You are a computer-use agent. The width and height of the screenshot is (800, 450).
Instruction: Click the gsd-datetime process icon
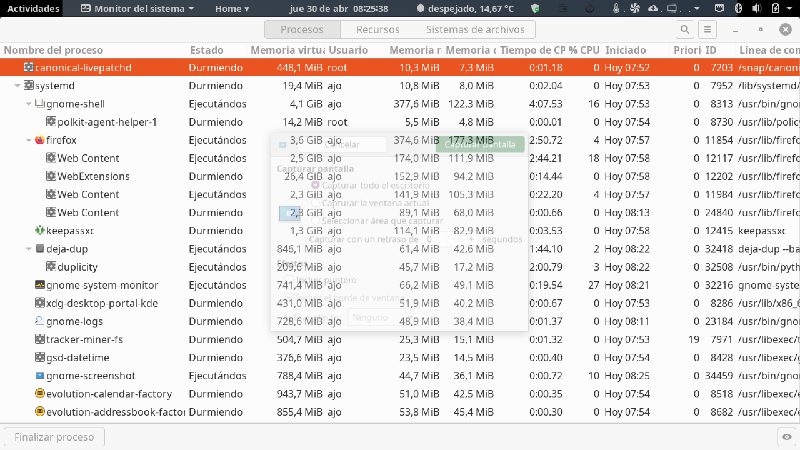pyautogui.click(x=40, y=357)
